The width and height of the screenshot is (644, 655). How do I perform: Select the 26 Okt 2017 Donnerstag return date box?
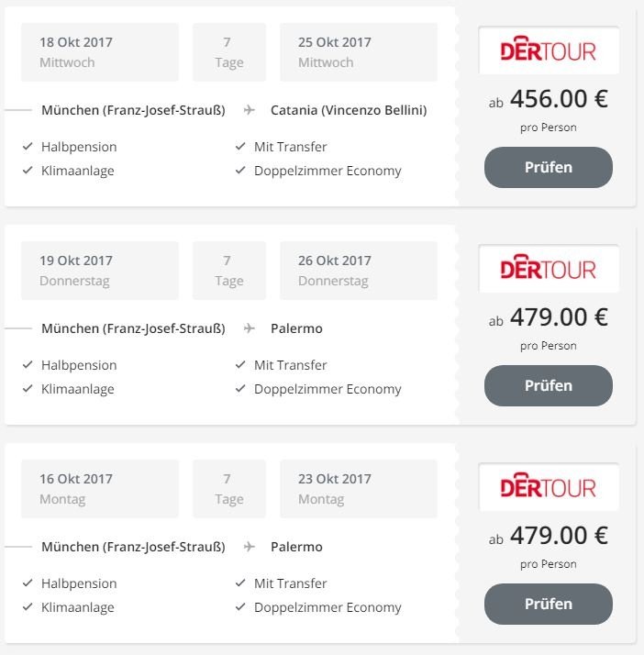click(x=359, y=271)
